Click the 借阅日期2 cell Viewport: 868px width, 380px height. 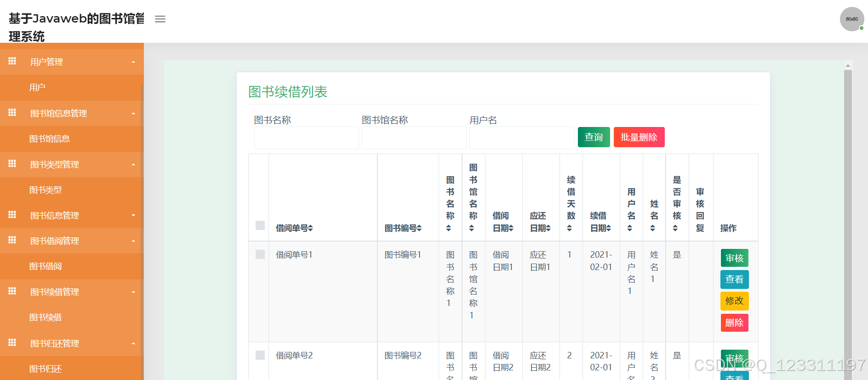click(503, 361)
